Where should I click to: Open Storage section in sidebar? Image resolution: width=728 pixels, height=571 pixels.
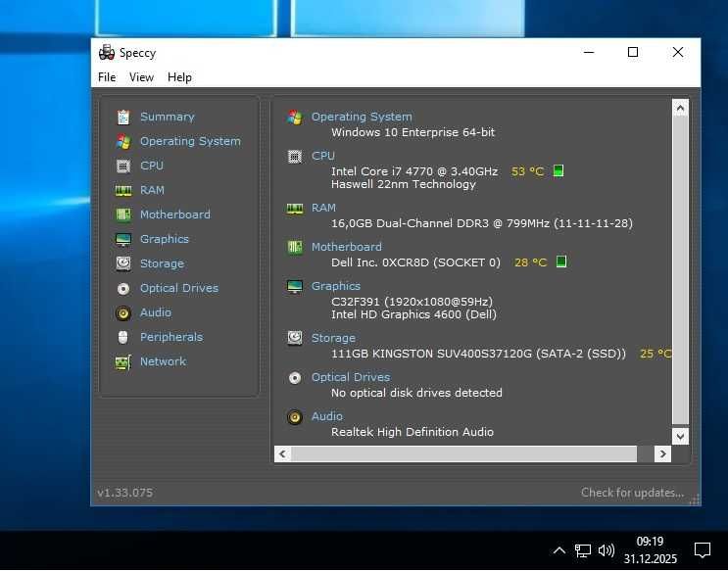pos(162,263)
